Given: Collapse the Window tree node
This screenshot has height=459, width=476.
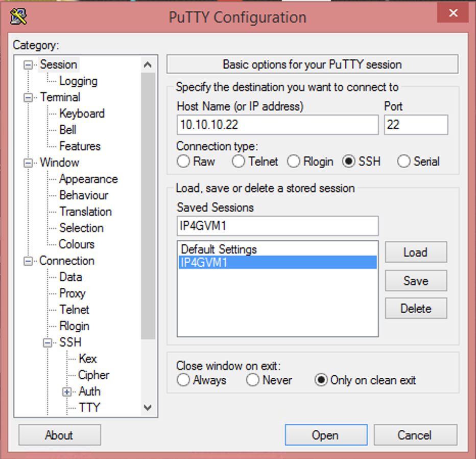Looking at the screenshot, I should [x=28, y=163].
